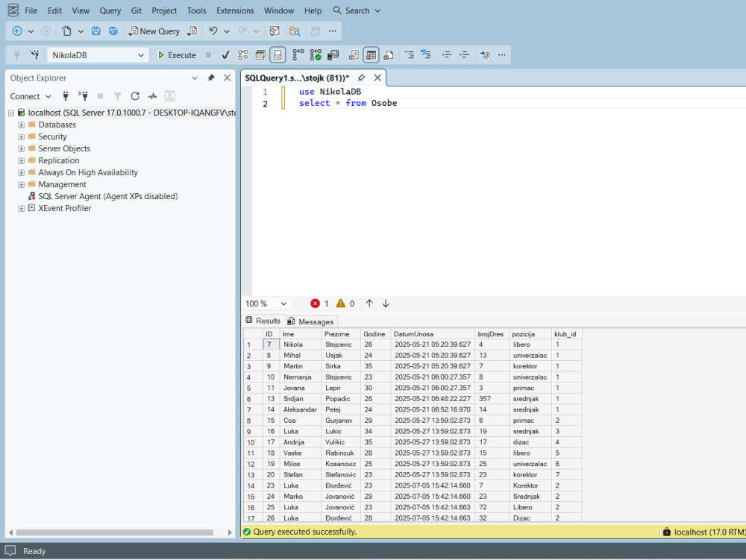Image resolution: width=746 pixels, height=560 pixels.
Task: Toggle Include Client Statistics
Action: point(333,55)
